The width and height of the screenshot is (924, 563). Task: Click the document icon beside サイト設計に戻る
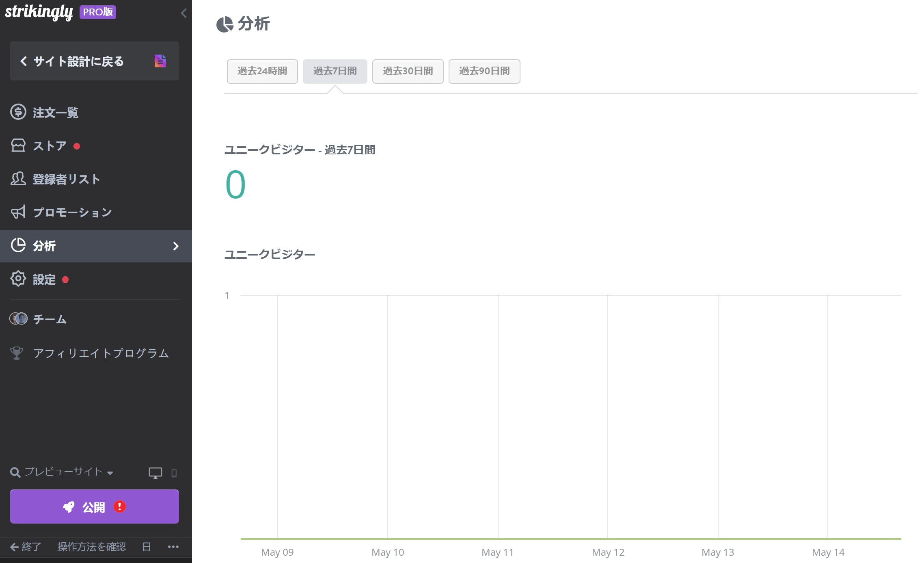pos(160,61)
